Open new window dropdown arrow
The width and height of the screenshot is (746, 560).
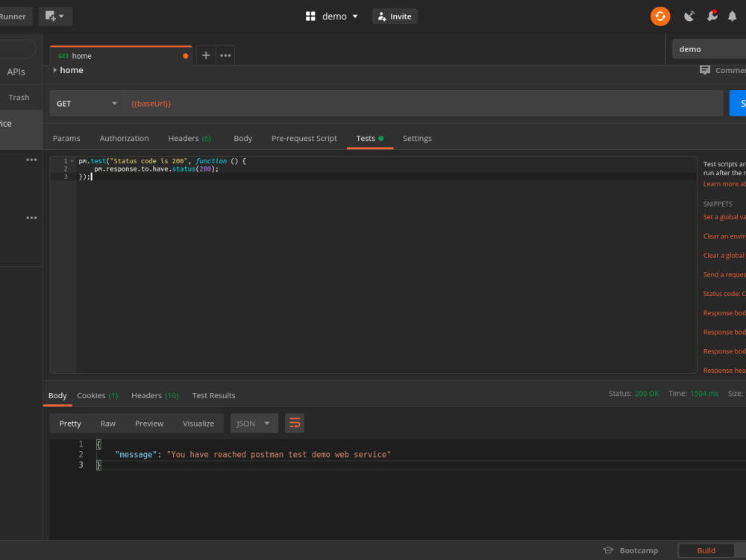click(61, 16)
